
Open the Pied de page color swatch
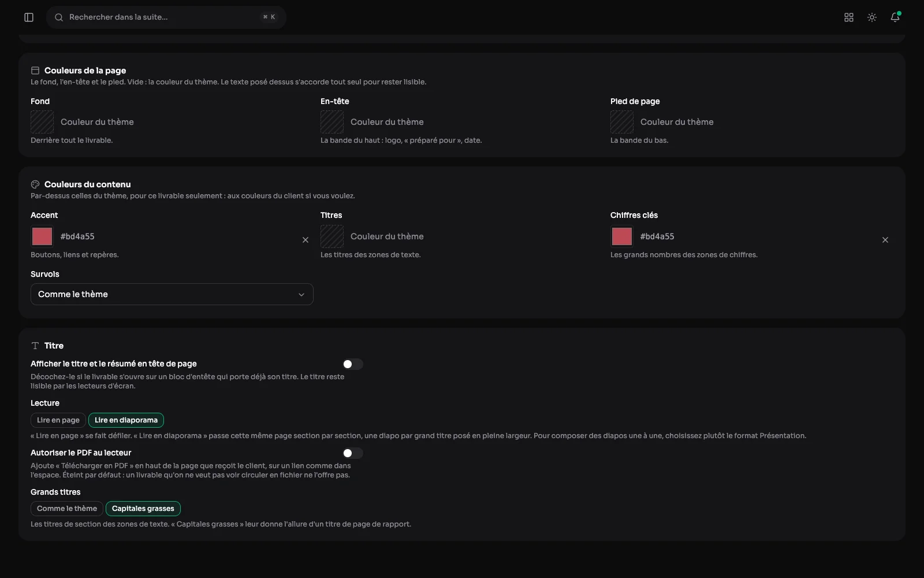[622, 122]
